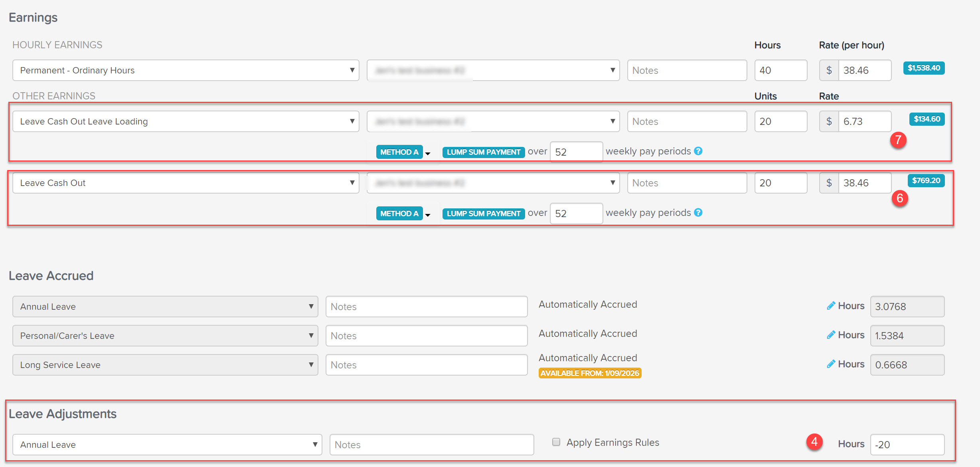The height and width of the screenshot is (467, 980).
Task: Click the Personal/Carer's Leave hours pencil icon
Action: 831,335
